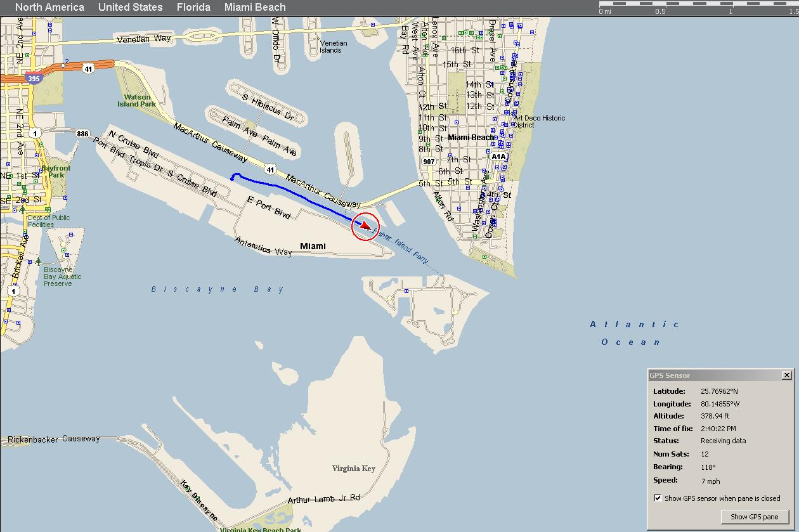Click the curled start of the blue GPS track
This screenshot has width=799, height=532.
pyautogui.click(x=234, y=177)
